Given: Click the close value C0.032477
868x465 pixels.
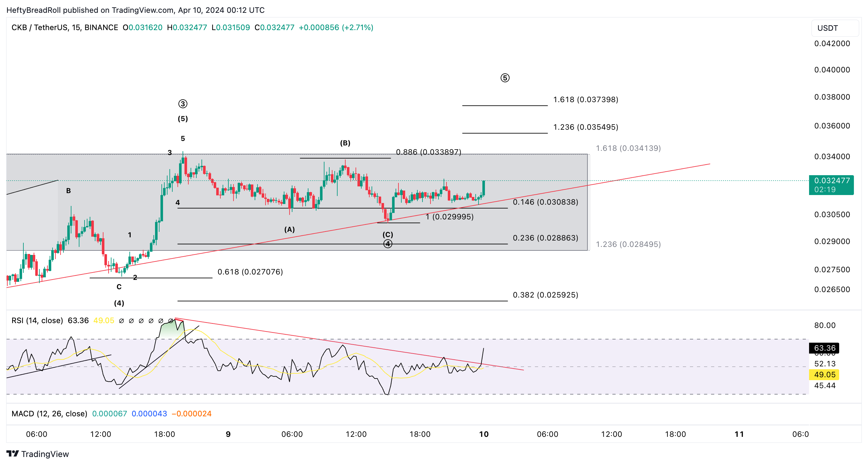Looking at the screenshot, I should tap(274, 27).
